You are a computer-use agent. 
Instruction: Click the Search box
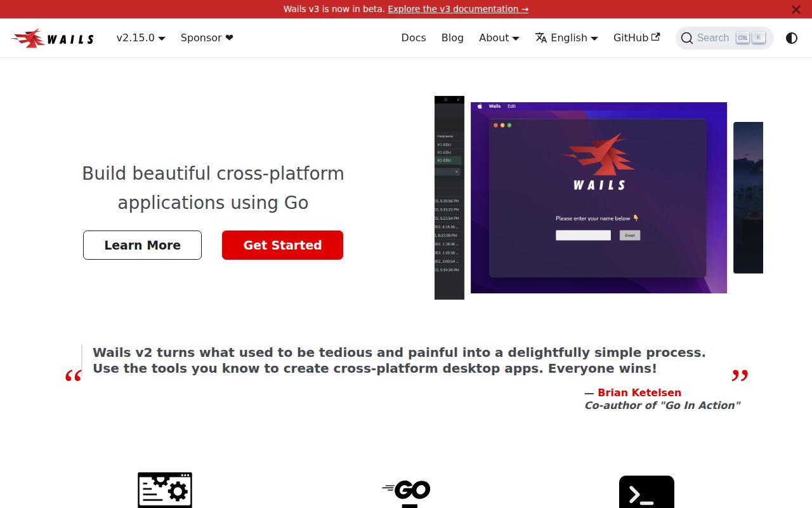click(724, 38)
